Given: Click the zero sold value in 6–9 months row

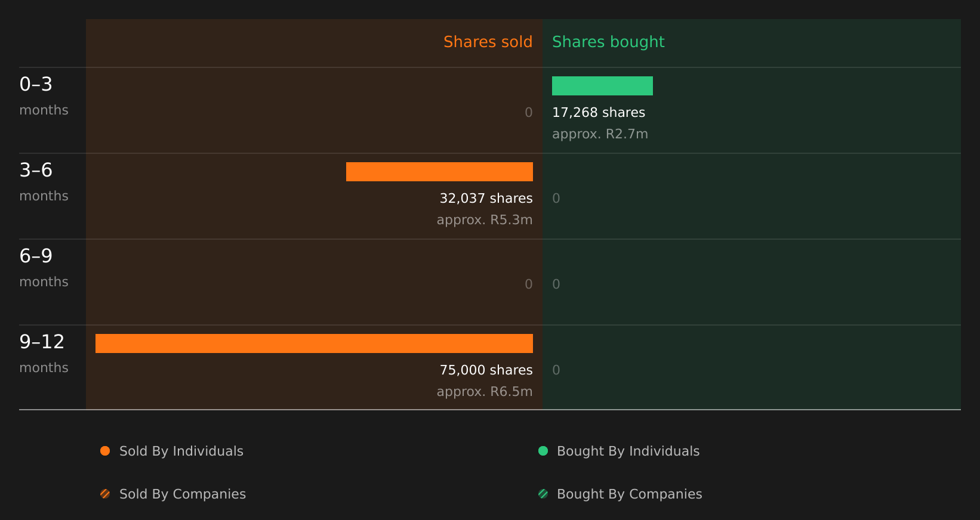Looking at the screenshot, I should 529,284.
